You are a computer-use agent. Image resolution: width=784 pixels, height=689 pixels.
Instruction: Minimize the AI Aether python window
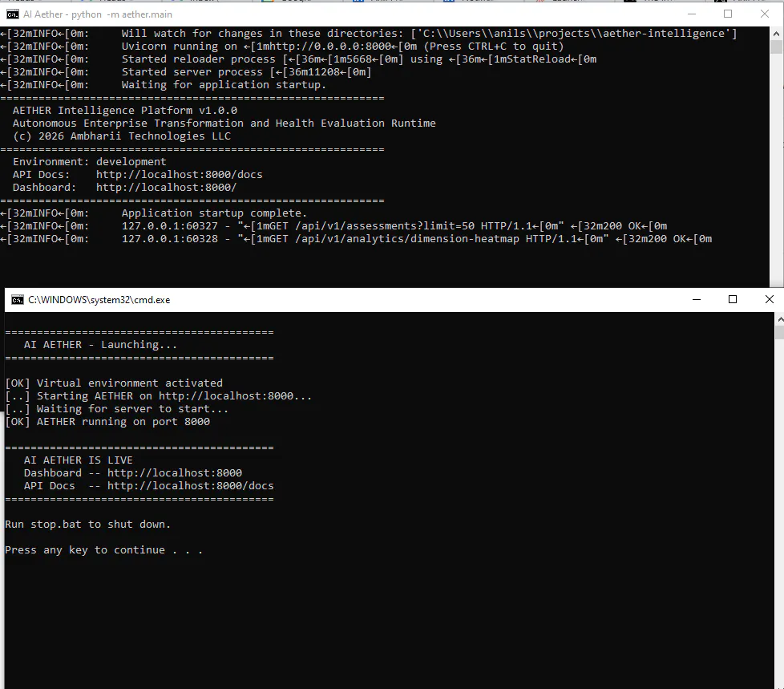click(692, 14)
